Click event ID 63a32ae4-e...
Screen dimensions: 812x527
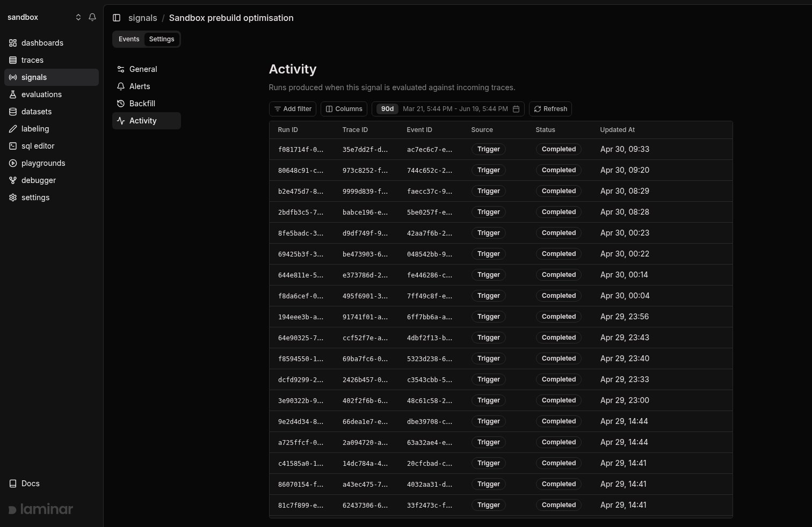coord(430,443)
